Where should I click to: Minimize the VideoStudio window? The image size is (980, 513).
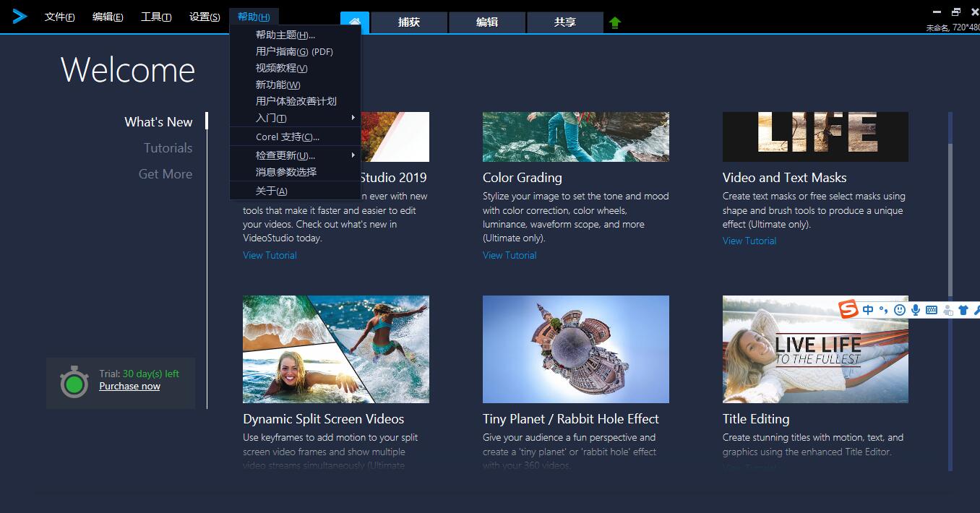point(937,12)
